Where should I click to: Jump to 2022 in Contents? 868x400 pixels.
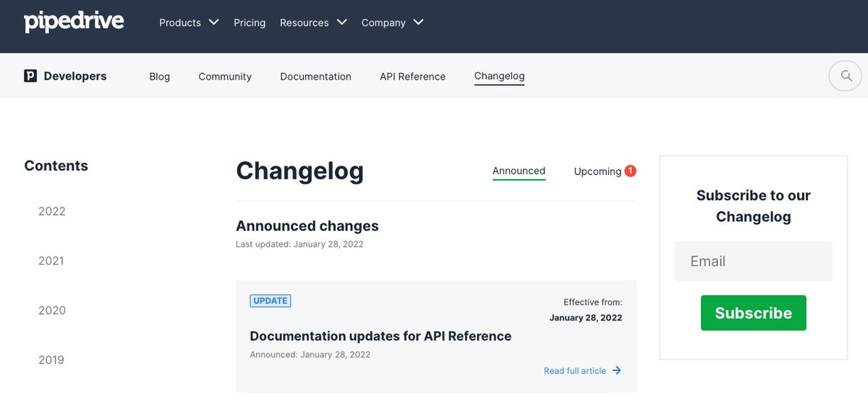click(x=52, y=211)
